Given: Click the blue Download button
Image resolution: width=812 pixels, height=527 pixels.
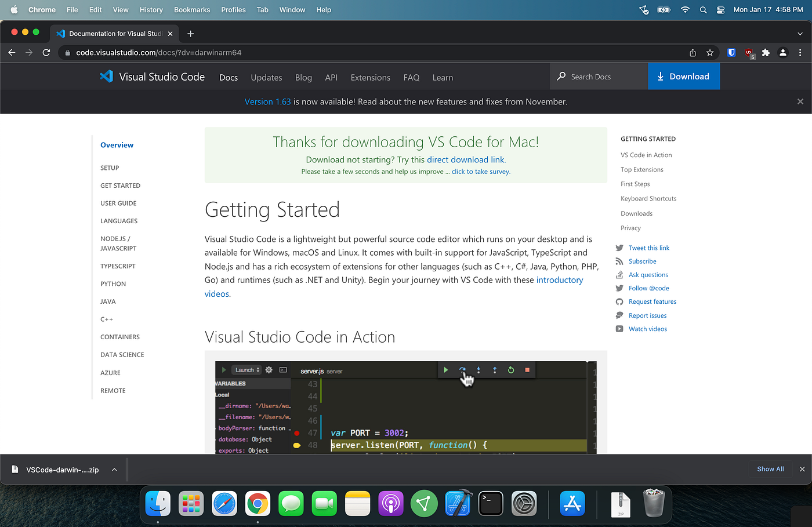Looking at the screenshot, I should click(x=684, y=76).
